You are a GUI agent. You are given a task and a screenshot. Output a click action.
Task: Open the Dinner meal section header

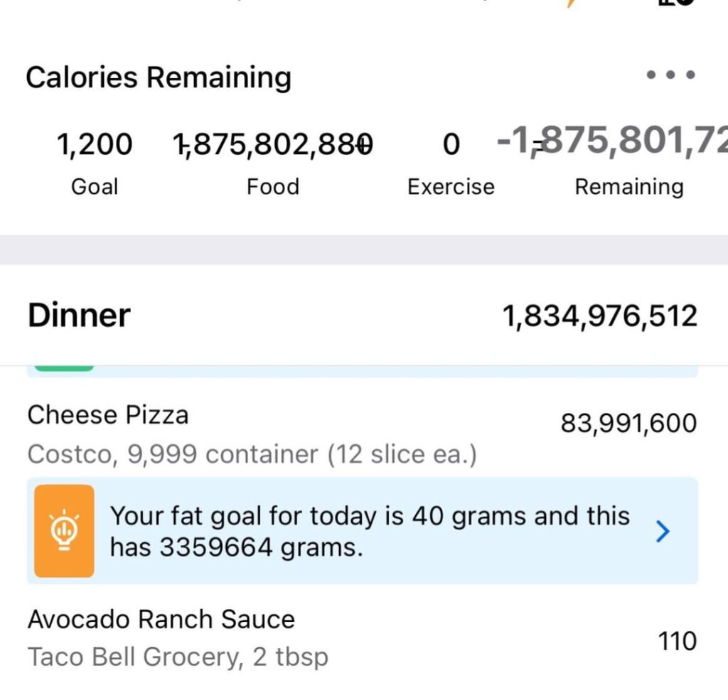click(x=79, y=316)
